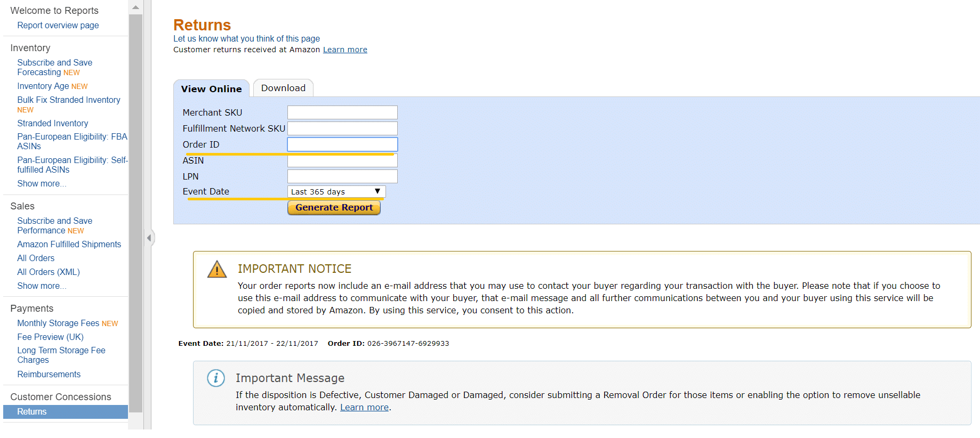The height and width of the screenshot is (438, 980).
Task: Open Learn more link next to customer returns
Action: point(345,50)
